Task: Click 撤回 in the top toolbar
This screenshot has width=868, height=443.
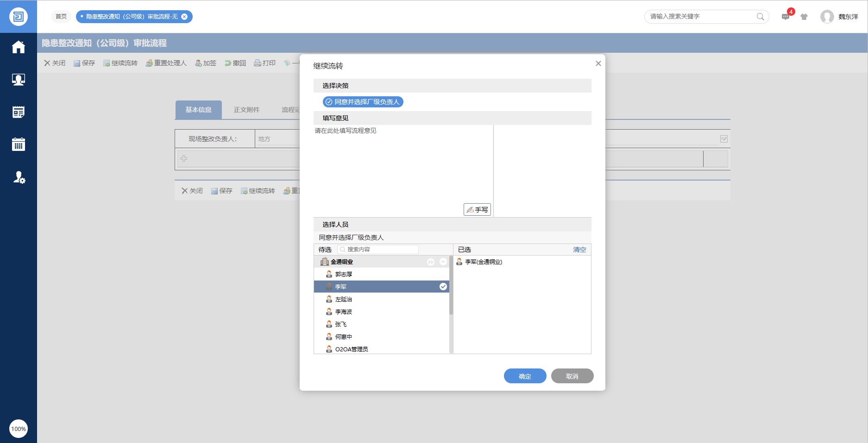Action: (235, 63)
